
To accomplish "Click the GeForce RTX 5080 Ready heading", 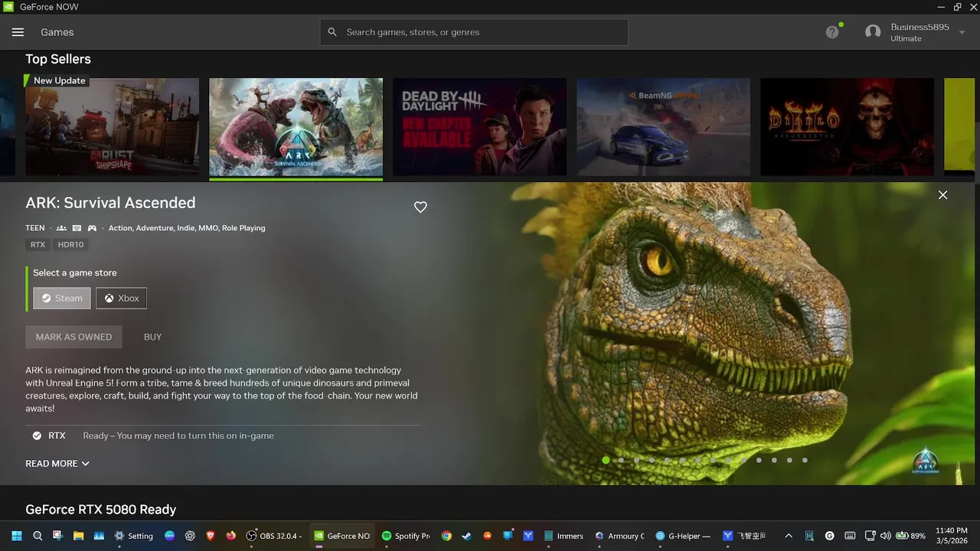I will [100, 510].
